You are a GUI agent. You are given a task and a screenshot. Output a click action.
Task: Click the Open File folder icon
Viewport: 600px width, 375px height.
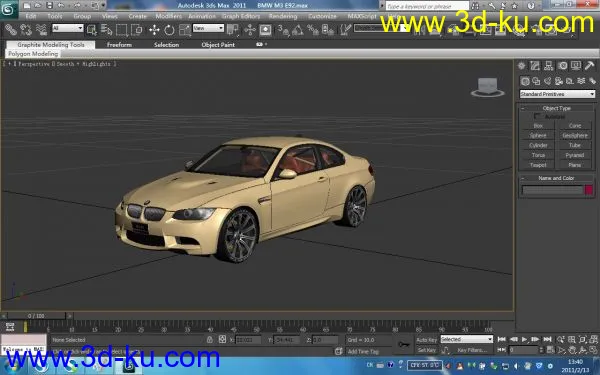pyautogui.click(x=38, y=5)
